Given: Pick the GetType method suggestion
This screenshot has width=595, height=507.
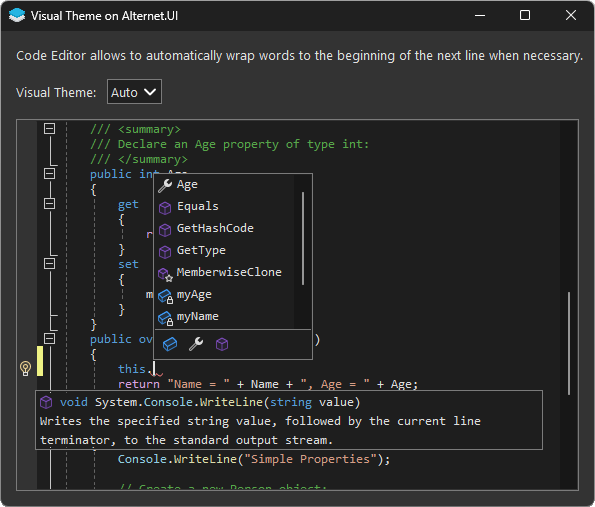Looking at the screenshot, I should tap(224, 251).
